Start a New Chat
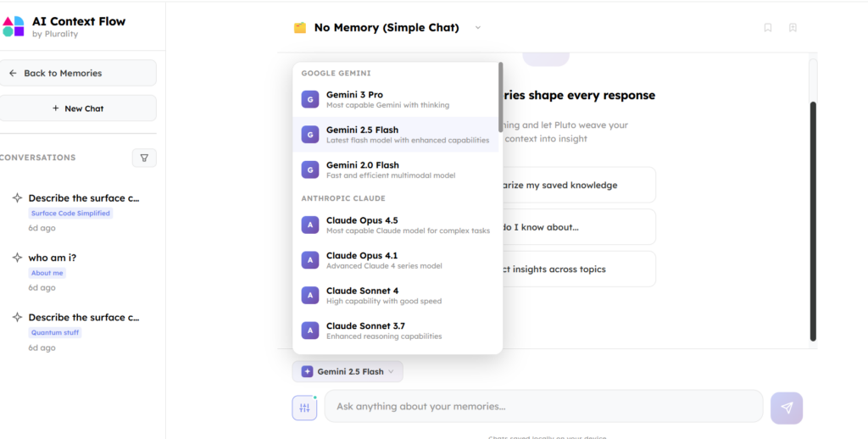The height and width of the screenshot is (439, 868). click(x=78, y=108)
